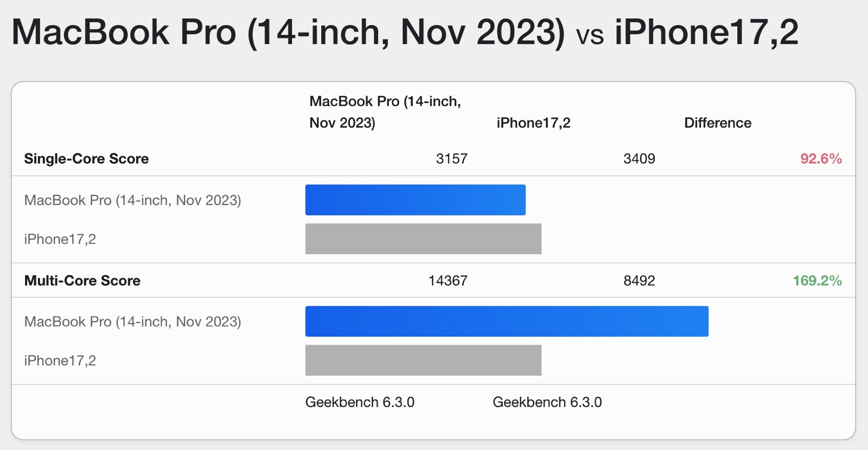Click the green 169.2% difference value
This screenshot has width=868, height=450.
817,281
